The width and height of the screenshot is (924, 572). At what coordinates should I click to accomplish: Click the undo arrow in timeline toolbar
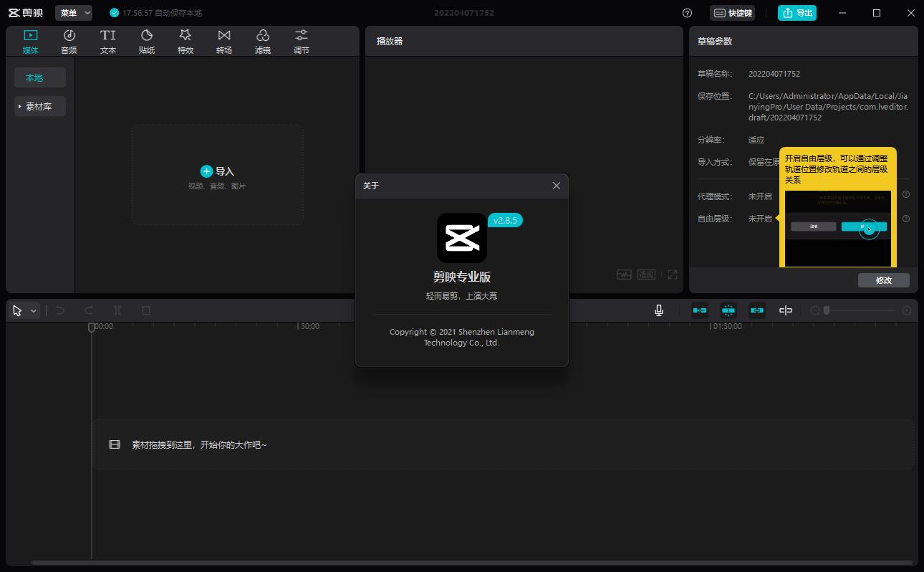point(60,310)
